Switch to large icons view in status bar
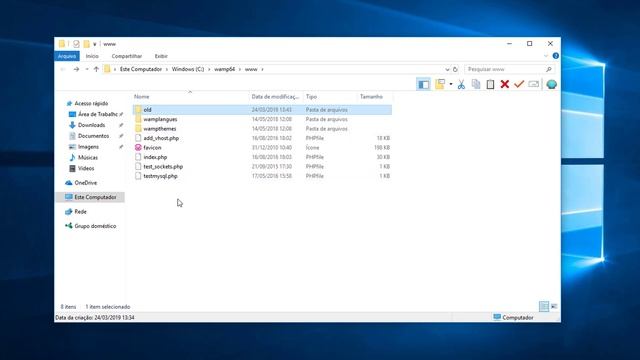The height and width of the screenshot is (360, 640). pyautogui.click(x=554, y=306)
